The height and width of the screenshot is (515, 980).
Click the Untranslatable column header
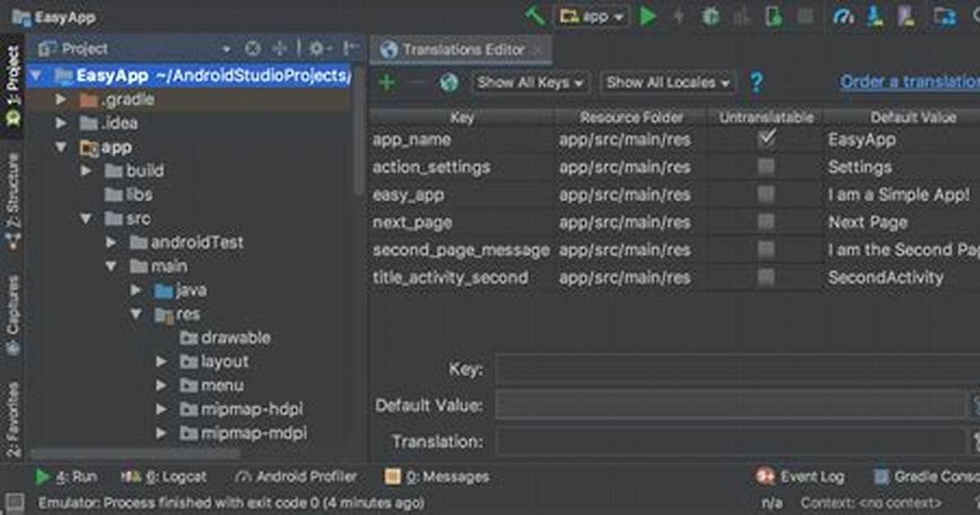[765, 117]
